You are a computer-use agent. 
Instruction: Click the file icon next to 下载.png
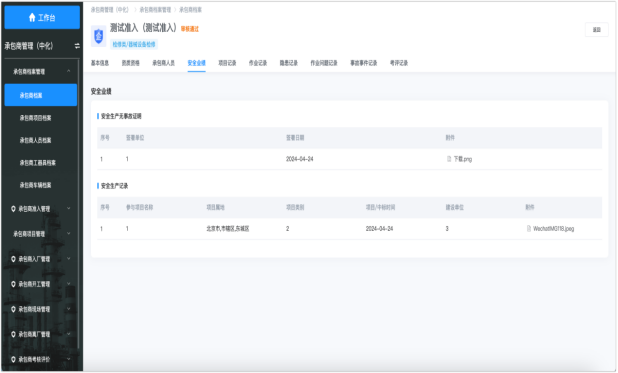coord(449,159)
